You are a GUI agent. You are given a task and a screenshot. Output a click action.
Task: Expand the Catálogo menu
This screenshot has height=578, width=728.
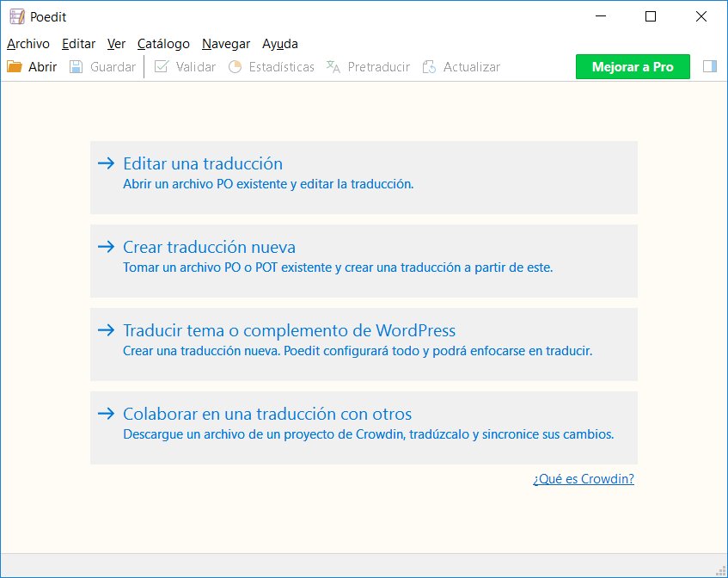point(163,44)
